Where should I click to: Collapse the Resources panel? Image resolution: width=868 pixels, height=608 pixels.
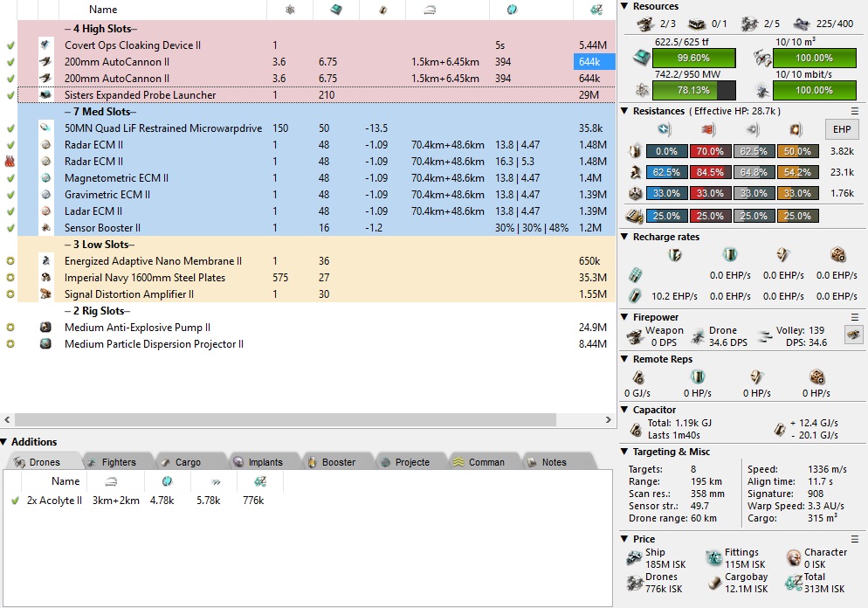[624, 6]
